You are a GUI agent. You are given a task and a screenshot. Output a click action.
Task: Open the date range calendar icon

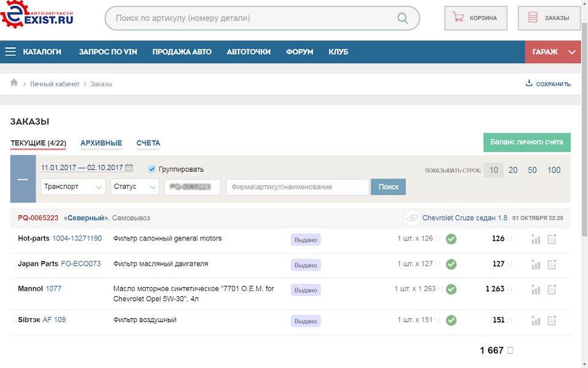click(x=129, y=168)
